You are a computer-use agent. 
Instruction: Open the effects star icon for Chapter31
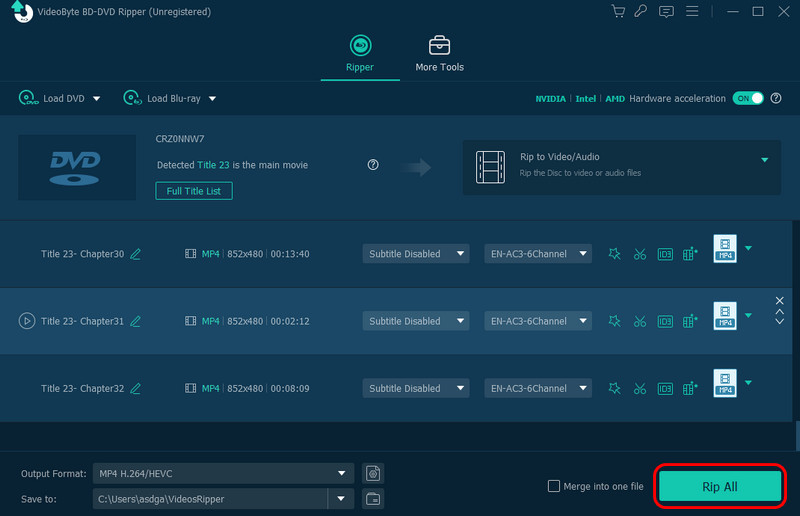pos(614,321)
